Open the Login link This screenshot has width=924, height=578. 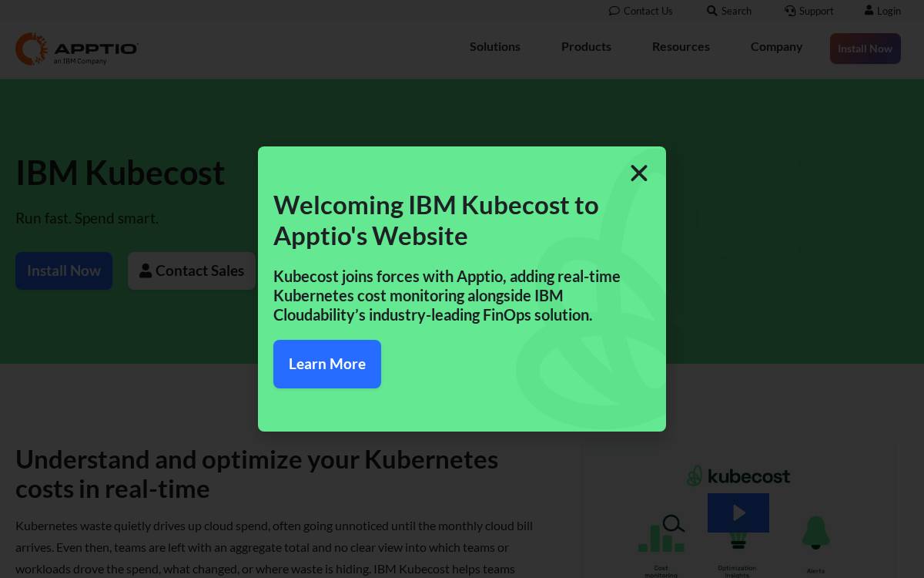pyautogui.click(x=882, y=11)
